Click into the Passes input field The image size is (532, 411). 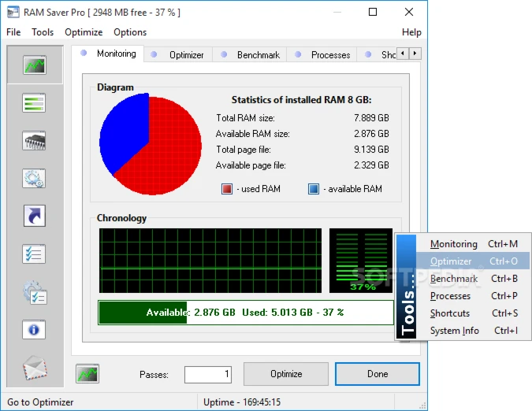coord(209,374)
